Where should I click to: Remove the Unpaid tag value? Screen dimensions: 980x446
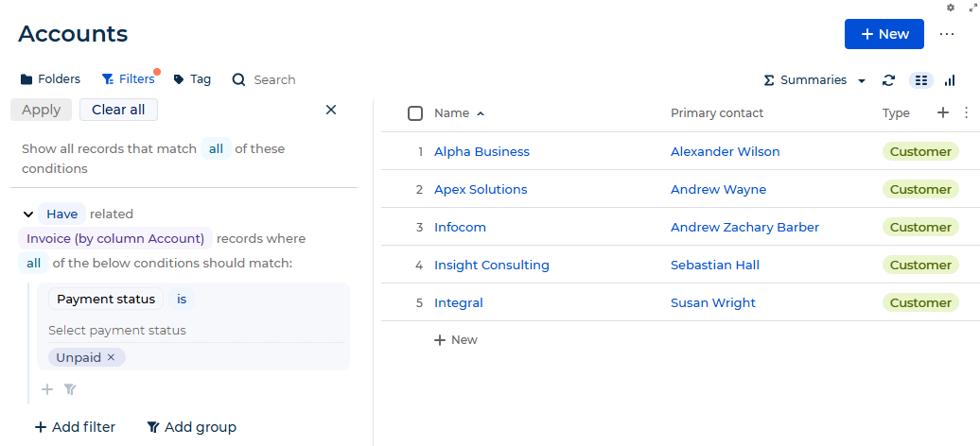click(111, 357)
